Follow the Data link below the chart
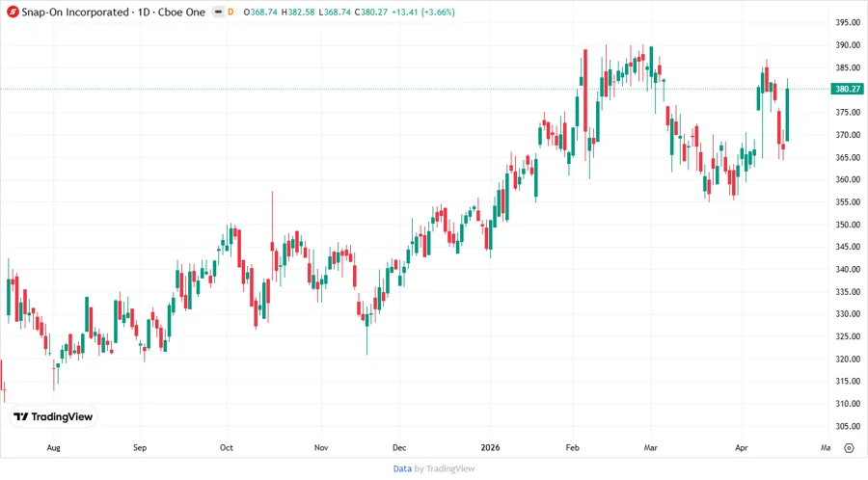The width and height of the screenshot is (868, 480). pos(402,468)
